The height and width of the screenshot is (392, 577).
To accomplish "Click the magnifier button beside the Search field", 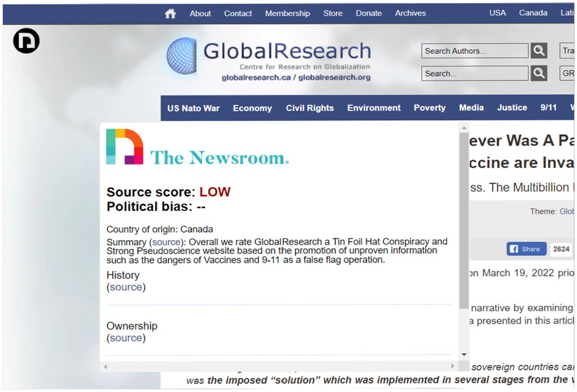I will (x=539, y=73).
